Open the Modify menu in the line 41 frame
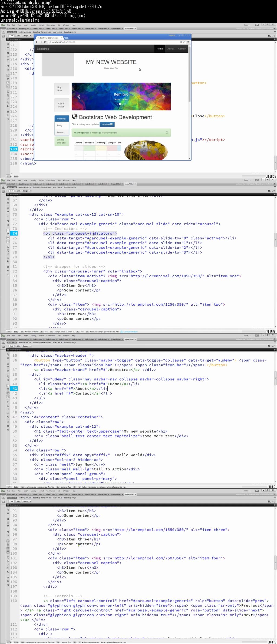 (33, 336)
